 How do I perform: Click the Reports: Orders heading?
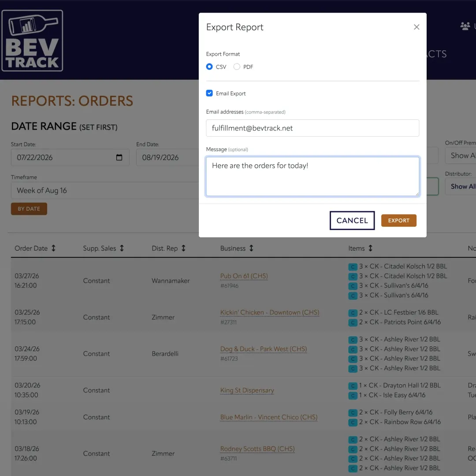(72, 101)
